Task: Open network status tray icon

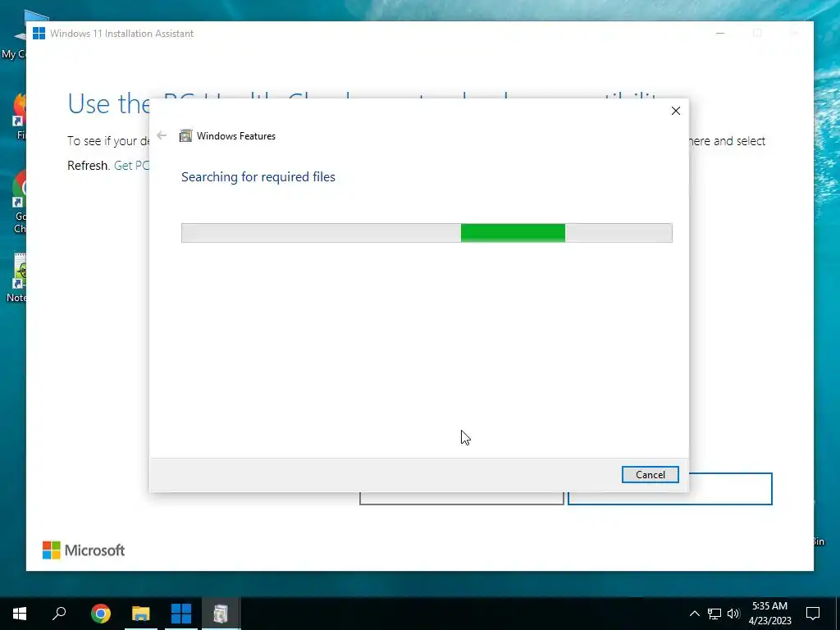Action: (x=714, y=614)
